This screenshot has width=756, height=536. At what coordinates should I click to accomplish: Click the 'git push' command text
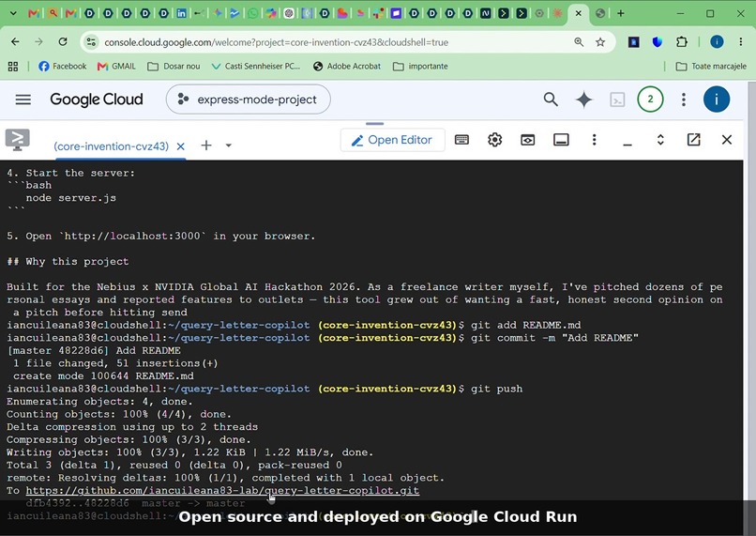tap(496, 389)
